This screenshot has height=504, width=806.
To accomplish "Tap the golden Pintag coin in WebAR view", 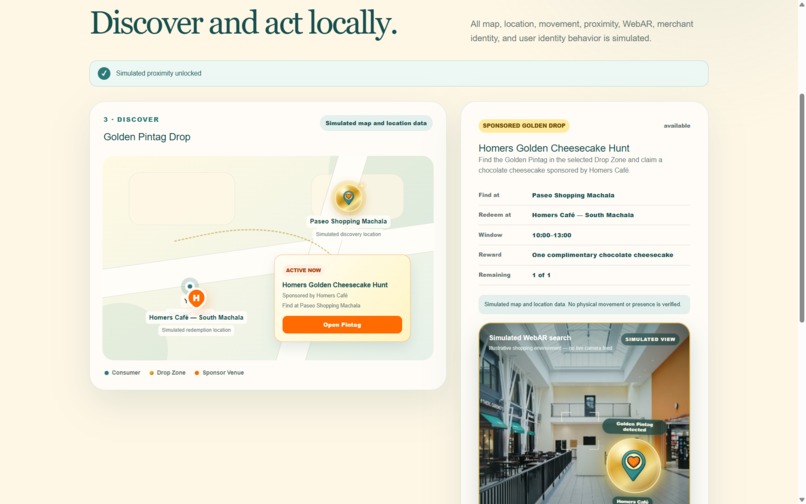I will click(633, 464).
